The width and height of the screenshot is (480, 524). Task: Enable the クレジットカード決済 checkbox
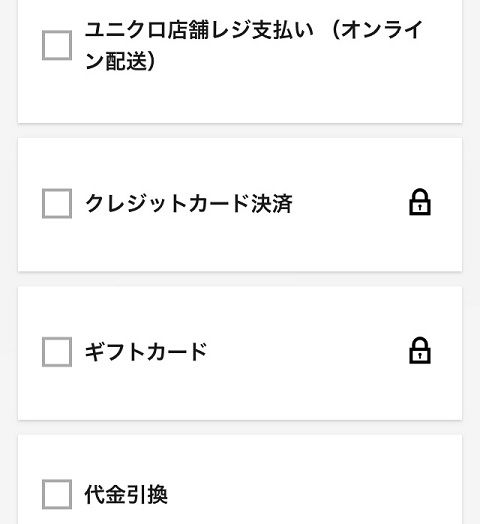pyautogui.click(x=57, y=204)
